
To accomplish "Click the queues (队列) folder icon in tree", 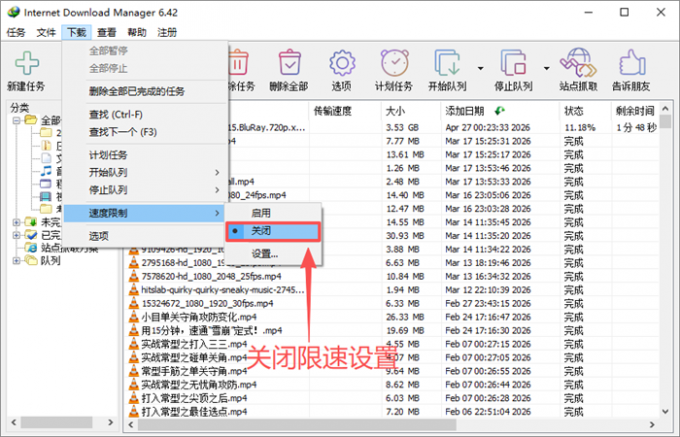I will (30, 260).
